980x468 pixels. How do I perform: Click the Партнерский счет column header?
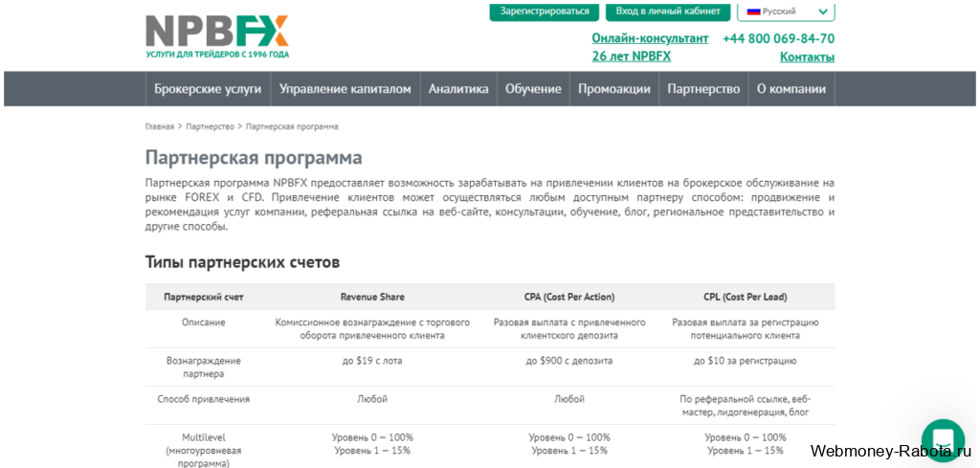tap(204, 298)
